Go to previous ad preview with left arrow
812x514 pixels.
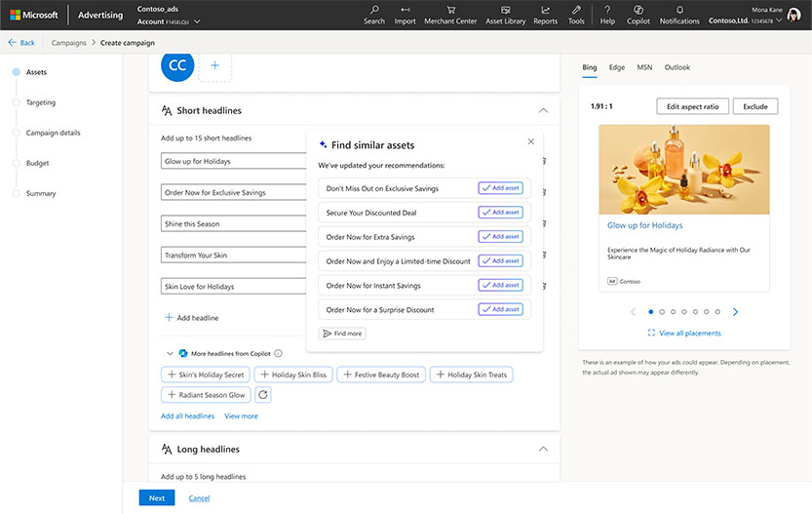click(633, 312)
